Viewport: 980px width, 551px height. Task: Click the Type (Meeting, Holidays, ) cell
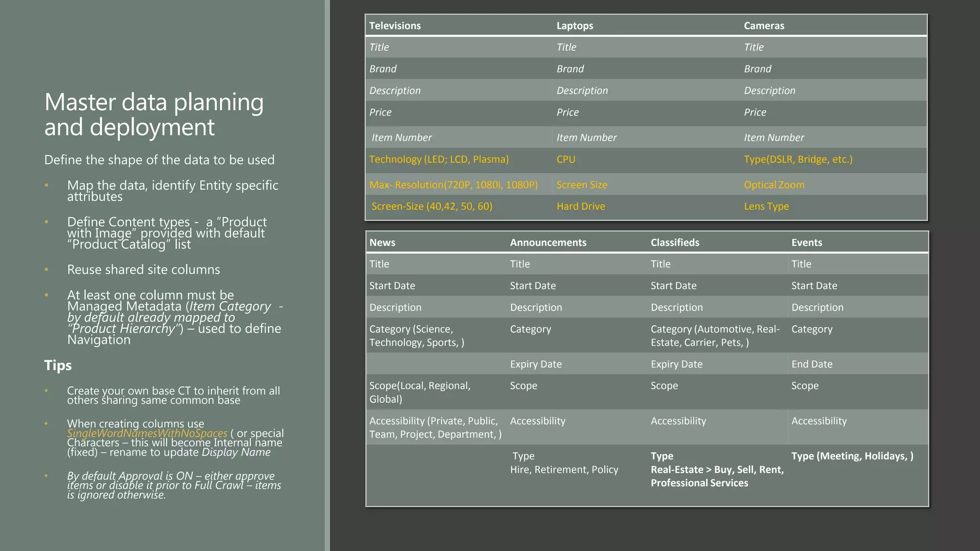(x=852, y=456)
